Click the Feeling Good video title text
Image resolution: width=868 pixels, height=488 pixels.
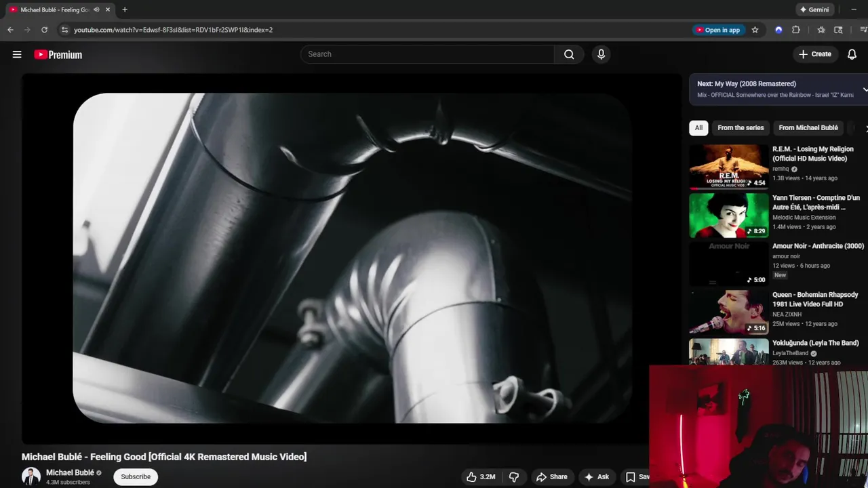click(x=164, y=457)
